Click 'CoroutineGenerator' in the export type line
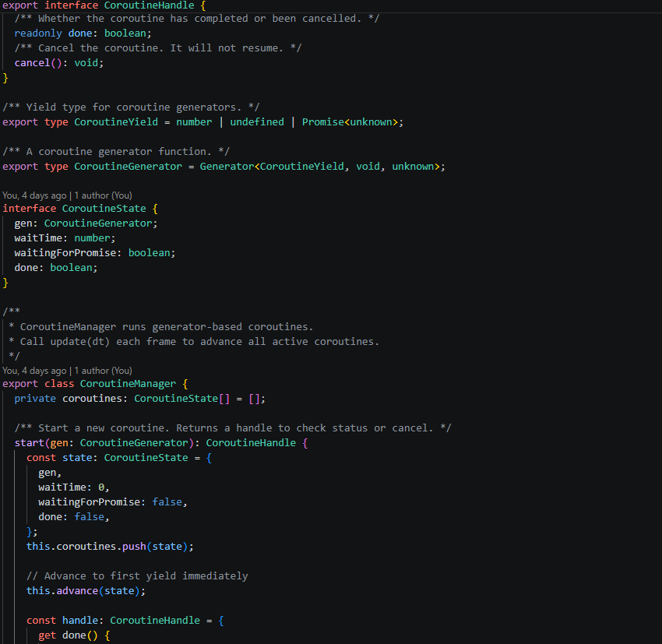This screenshot has width=662, height=644. click(128, 167)
